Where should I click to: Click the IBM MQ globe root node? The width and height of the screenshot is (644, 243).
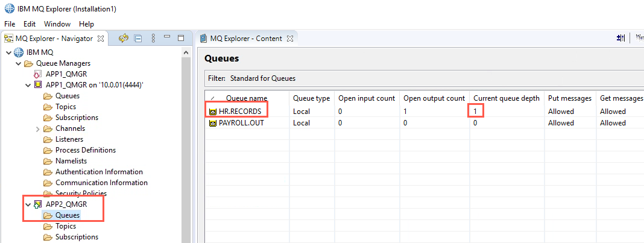(19, 52)
